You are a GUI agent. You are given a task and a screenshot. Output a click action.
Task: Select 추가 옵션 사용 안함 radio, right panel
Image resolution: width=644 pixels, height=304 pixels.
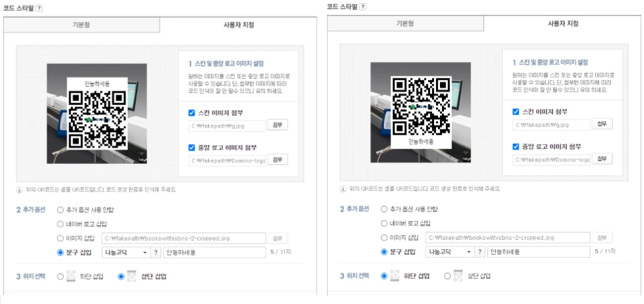click(385, 209)
